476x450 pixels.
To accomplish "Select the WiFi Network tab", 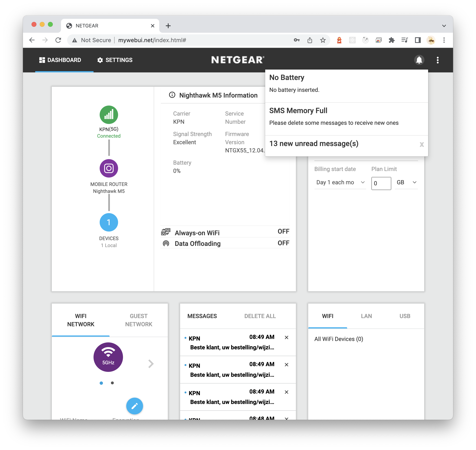I will [x=81, y=320].
